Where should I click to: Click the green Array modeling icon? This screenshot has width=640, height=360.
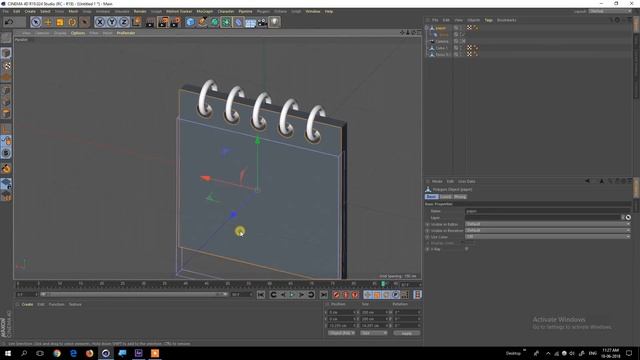click(x=226, y=22)
